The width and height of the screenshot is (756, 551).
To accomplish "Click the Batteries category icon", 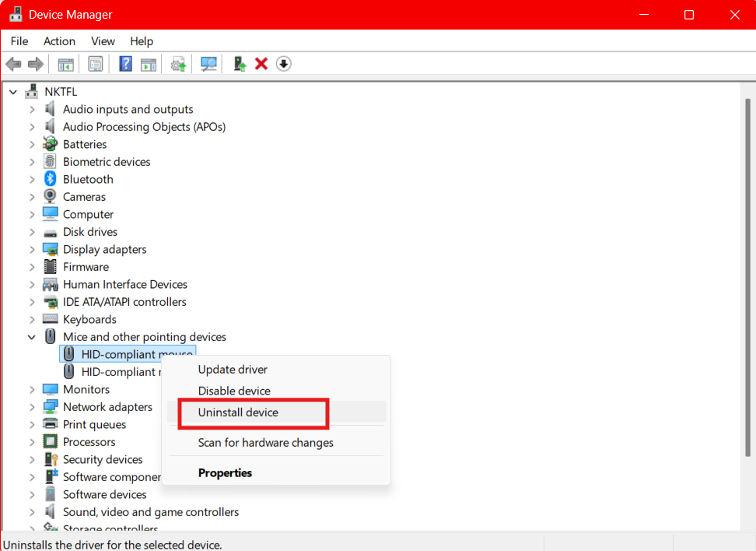I will [x=50, y=144].
